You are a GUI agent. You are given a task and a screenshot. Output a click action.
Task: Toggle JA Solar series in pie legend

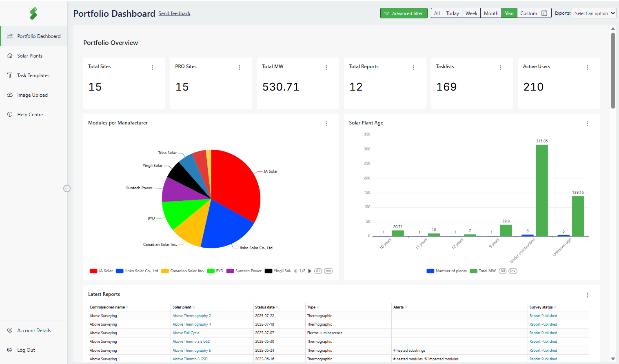101,271
